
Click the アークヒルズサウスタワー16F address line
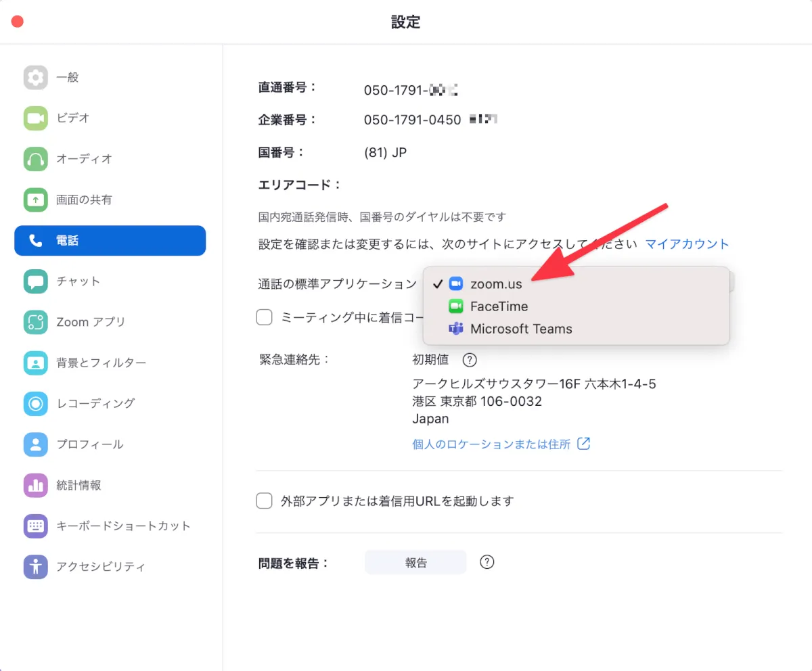(x=534, y=384)
